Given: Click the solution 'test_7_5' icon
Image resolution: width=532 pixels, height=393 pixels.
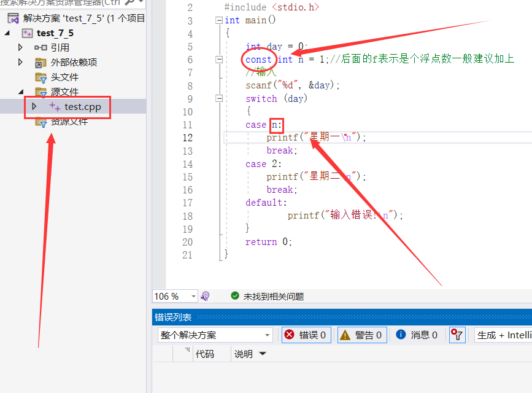Looking at the screenshot, I should (13, 18).
